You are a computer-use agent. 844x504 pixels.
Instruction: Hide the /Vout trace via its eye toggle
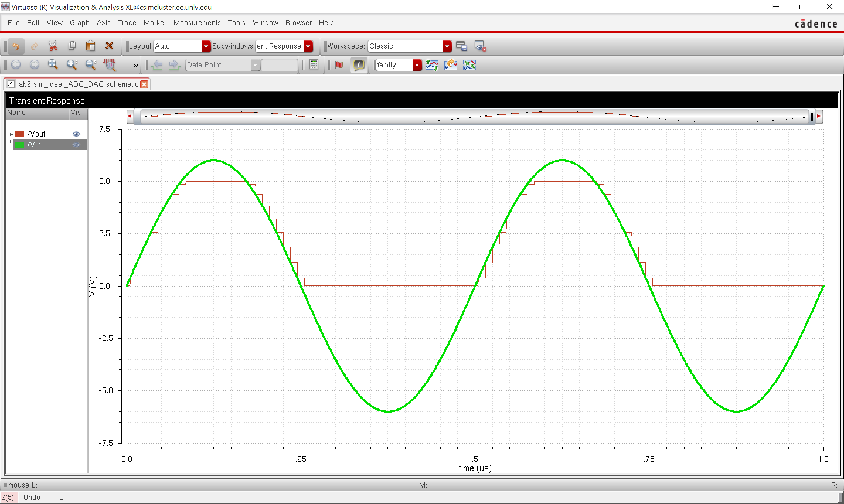[76, 134]
